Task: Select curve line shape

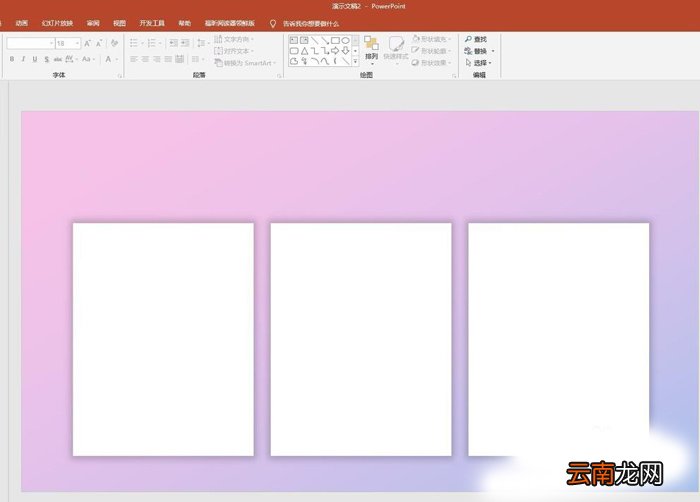Action: click(x=325, y=62)
